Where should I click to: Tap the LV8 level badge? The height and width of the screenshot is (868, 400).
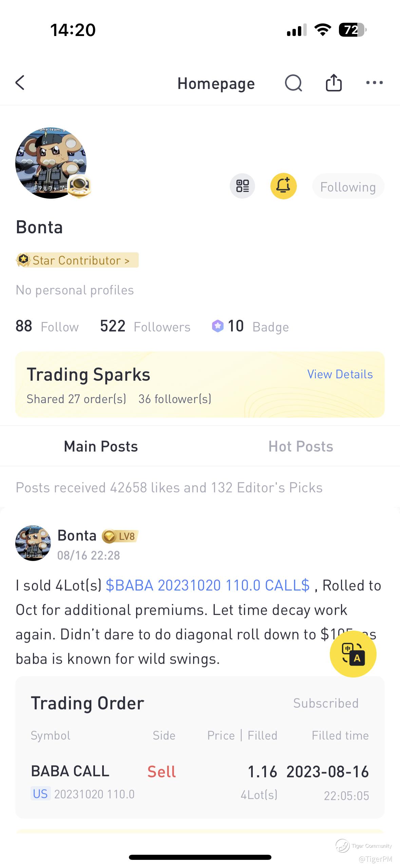(x=121, y=536)
